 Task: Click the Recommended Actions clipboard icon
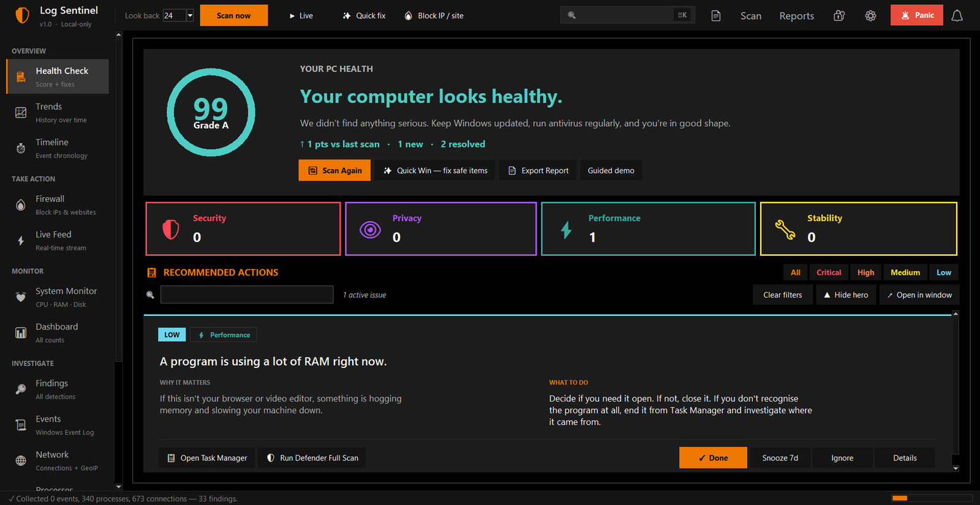[x=151, y=272]
